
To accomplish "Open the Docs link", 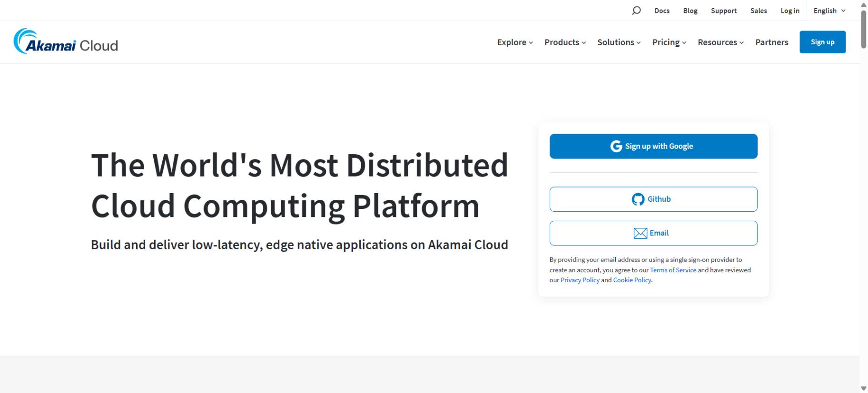I will pos(662,10).
